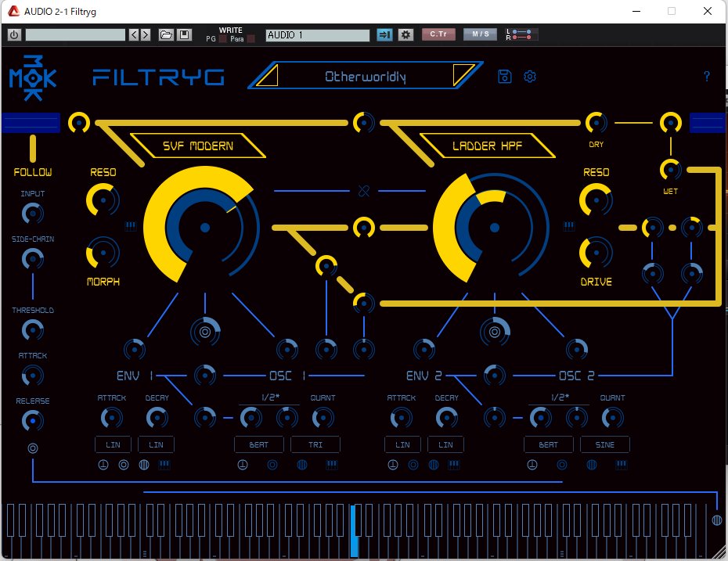The height and width of the screenshot is (561, 728).
Task: Open the Otherworldly preset menu
Action: [365, 77]
